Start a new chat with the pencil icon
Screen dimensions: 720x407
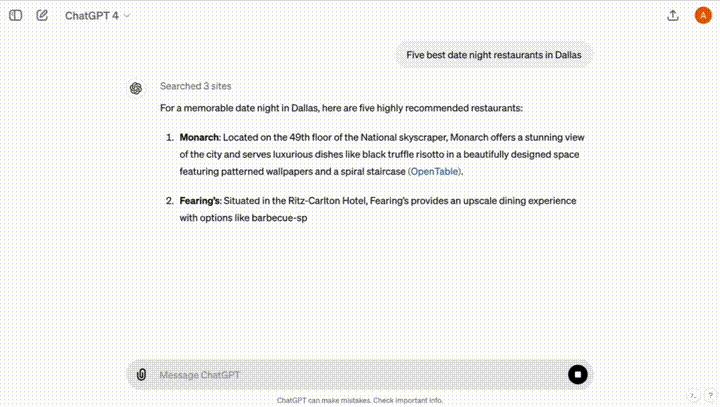[42, 16]
